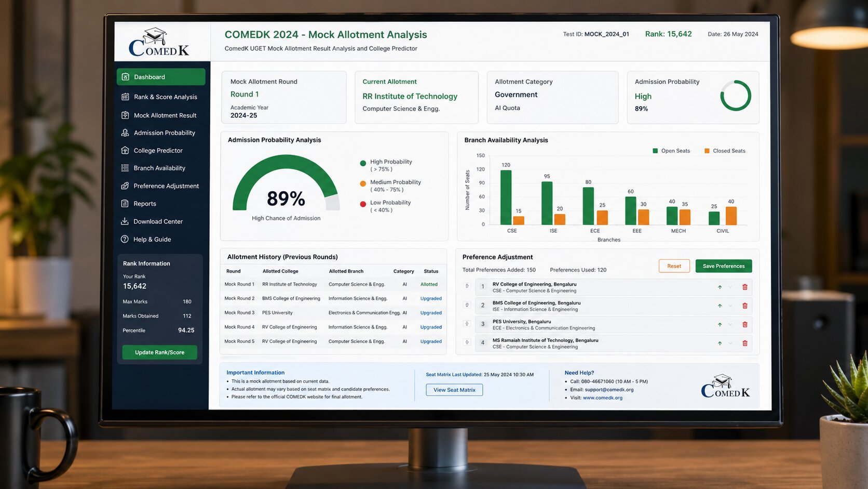The image size is (868, 489).
Task: Click the orange MECH closed seats bar
Action: tap(685, 217)
